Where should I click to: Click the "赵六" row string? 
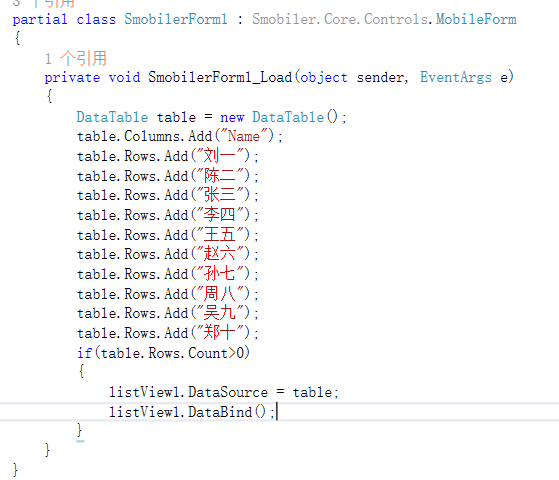[220, 254]
